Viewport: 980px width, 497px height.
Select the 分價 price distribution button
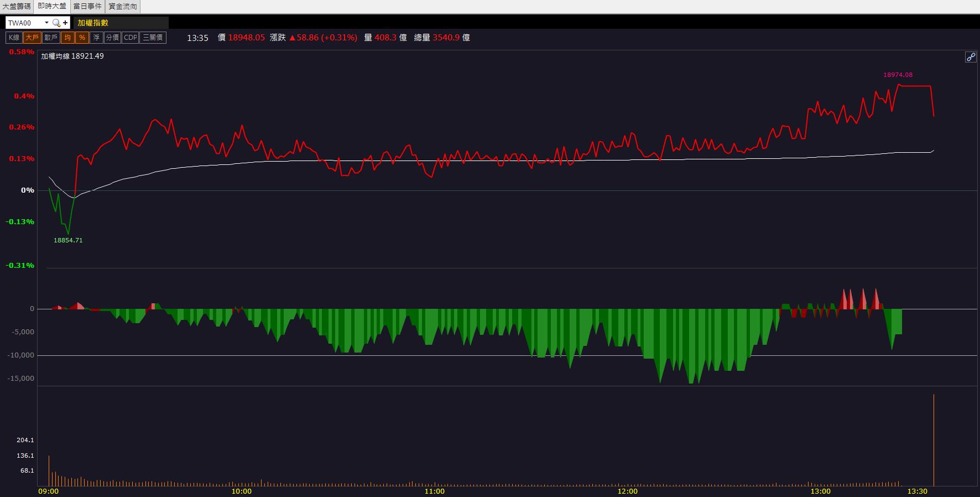112,38
